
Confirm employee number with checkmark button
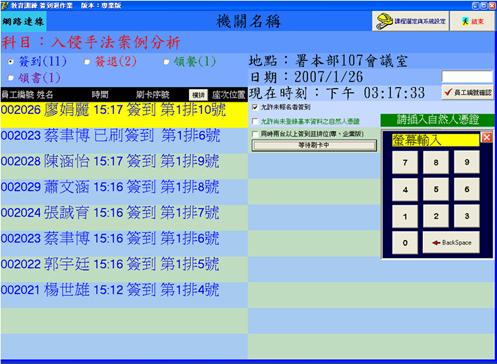tap(468, 92)
